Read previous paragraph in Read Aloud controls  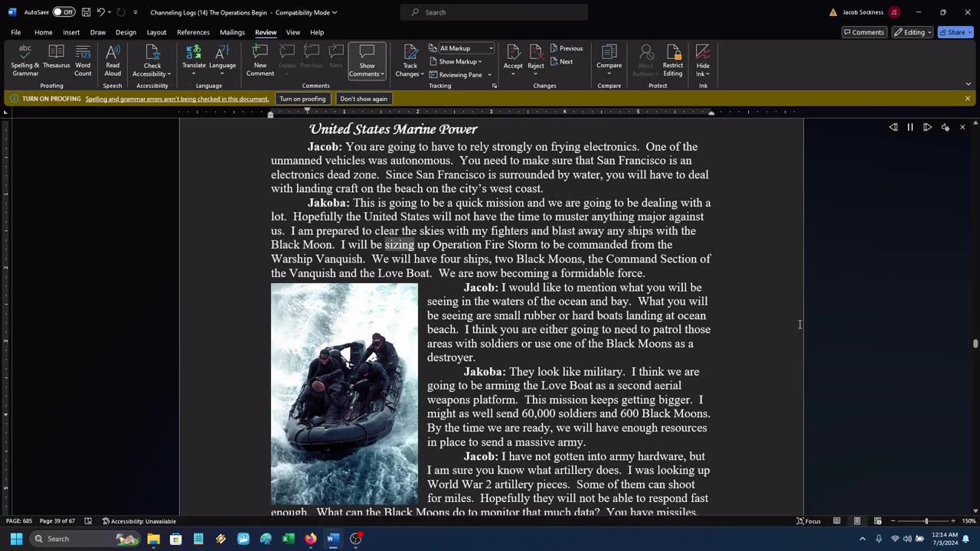pyautogui.click(x=893, y=128)
